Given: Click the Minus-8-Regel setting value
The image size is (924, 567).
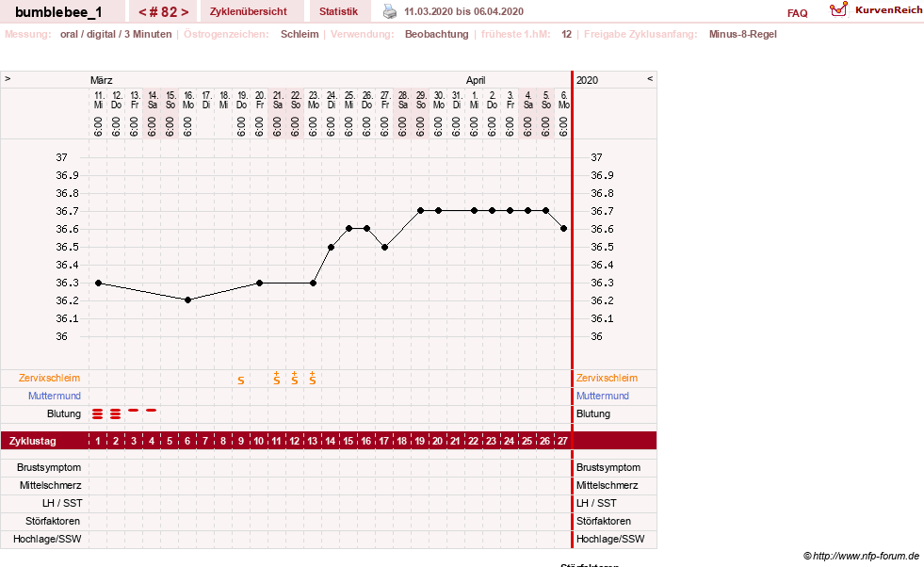Looking at the screenshot, I should (x=742, y=34).
